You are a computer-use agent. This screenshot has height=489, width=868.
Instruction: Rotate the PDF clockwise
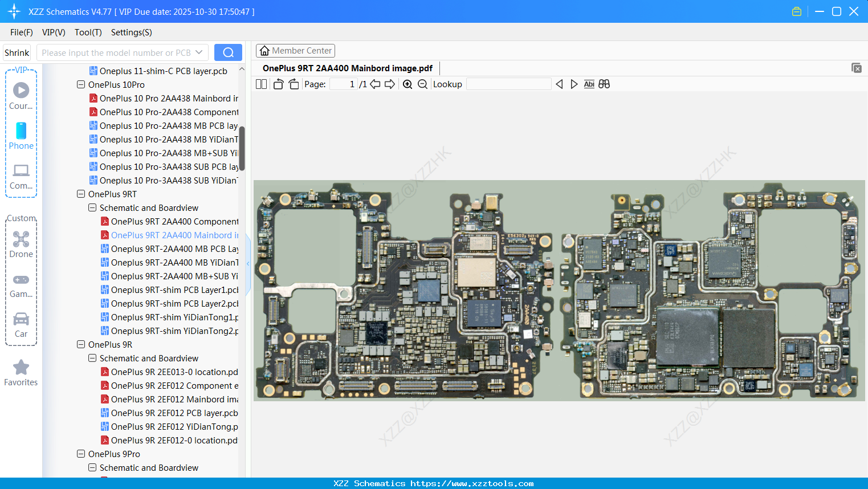click(293, 84)
